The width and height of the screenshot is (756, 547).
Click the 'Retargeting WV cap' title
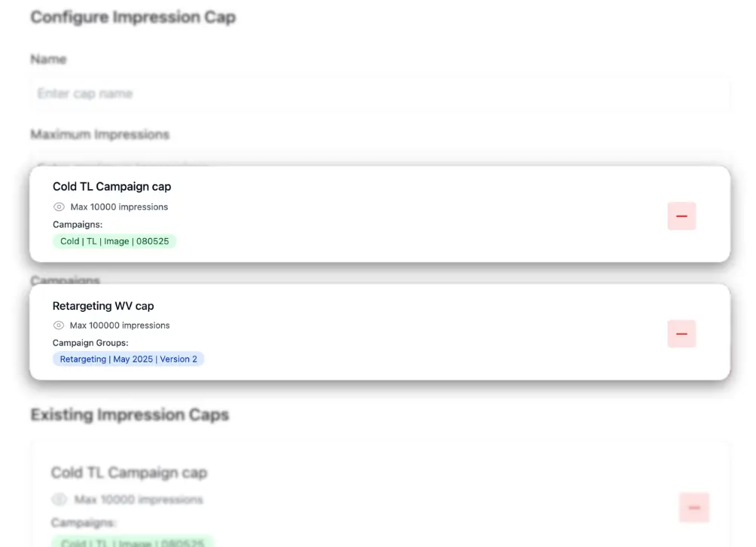[103, 306]
